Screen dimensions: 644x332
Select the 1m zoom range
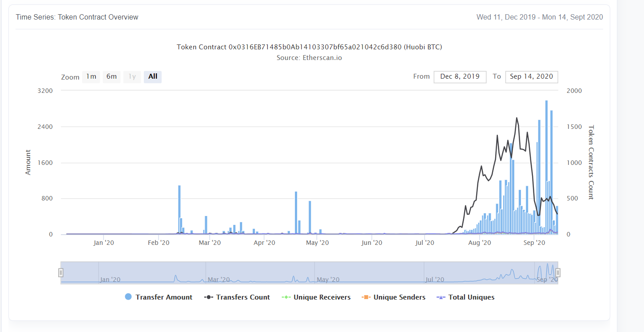point(91,77)
